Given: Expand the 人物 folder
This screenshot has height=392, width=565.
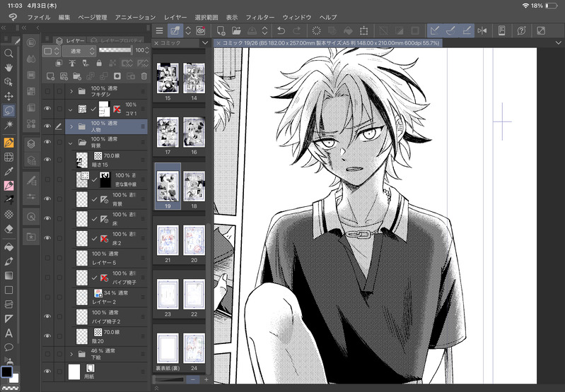Looking at the screenshot, I should [x=71, y=126].
